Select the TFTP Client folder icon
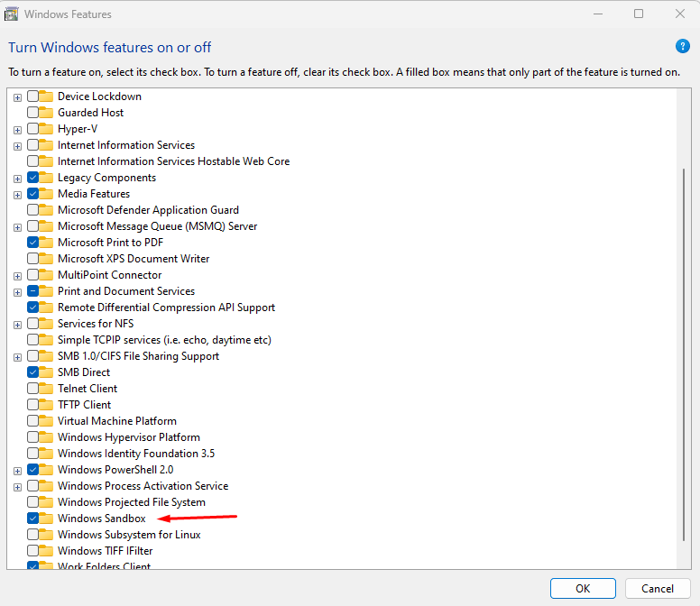This screenshot has height=606, width=700. click(x=46, y=405)
